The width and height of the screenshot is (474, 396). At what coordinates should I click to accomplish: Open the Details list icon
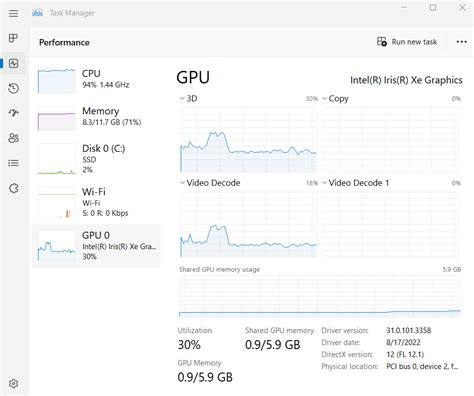coord(13,163)
